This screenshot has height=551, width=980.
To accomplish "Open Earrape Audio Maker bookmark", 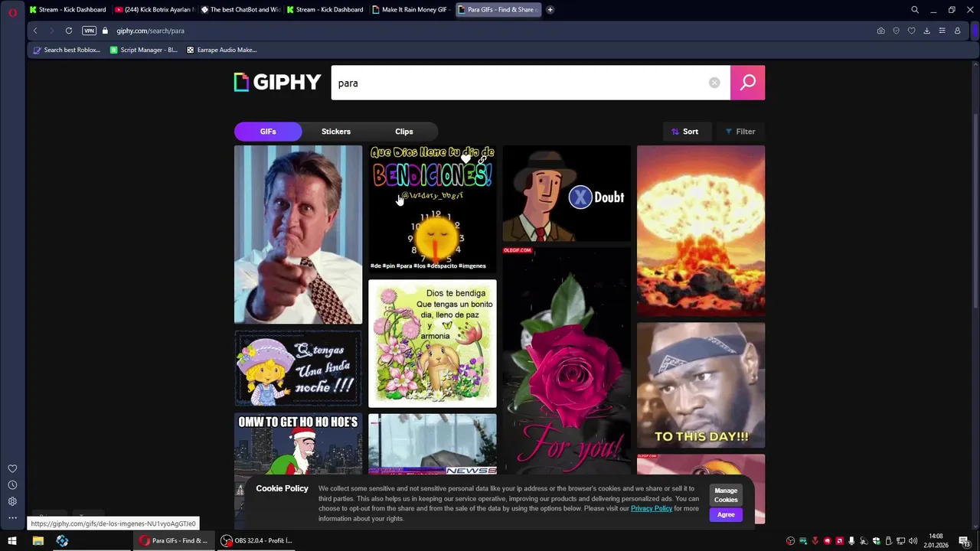I will pos(222,50).
